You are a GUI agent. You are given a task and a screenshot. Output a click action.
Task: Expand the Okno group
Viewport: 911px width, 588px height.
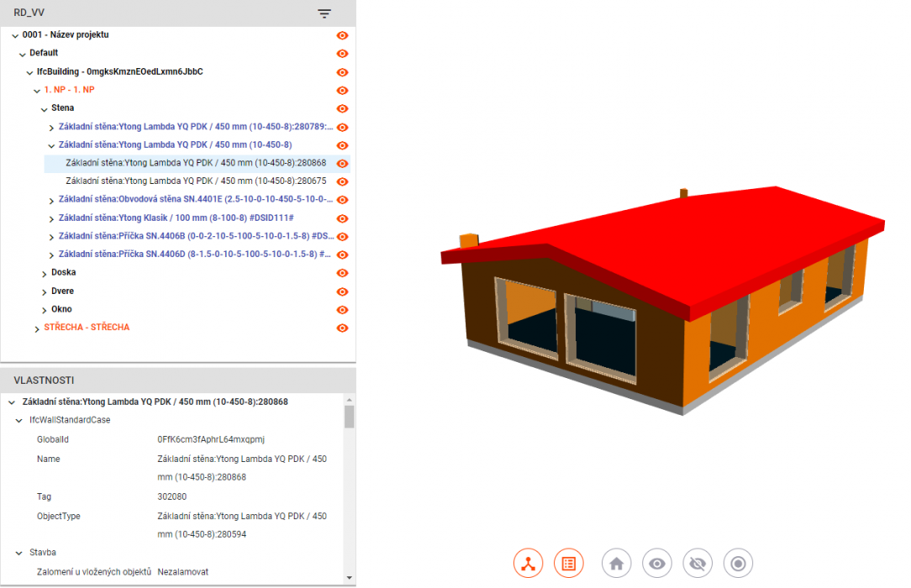point(45,310)
